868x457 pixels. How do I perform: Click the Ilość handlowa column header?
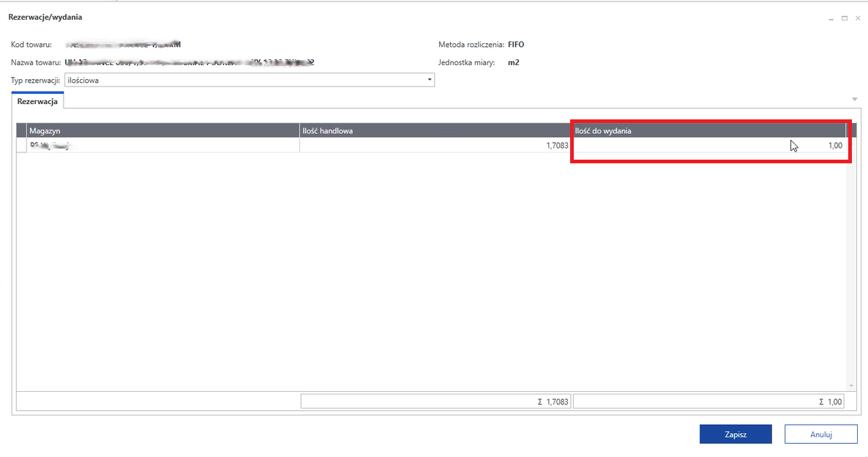point(435,131)
